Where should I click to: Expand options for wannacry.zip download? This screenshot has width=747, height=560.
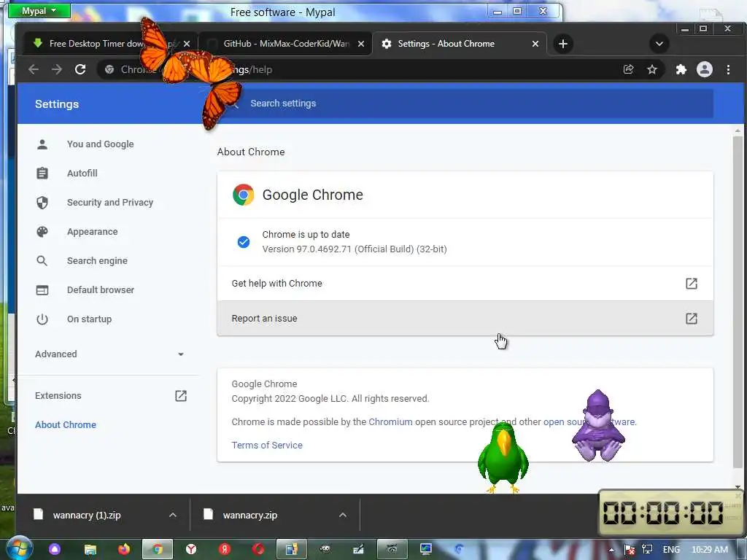pyautogui.click(x=343, y=516)
